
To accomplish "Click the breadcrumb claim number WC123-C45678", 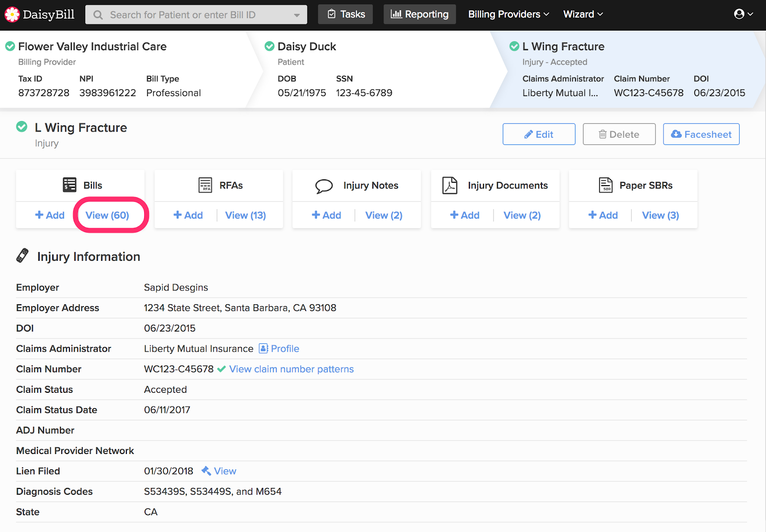I will click(649, 93).
